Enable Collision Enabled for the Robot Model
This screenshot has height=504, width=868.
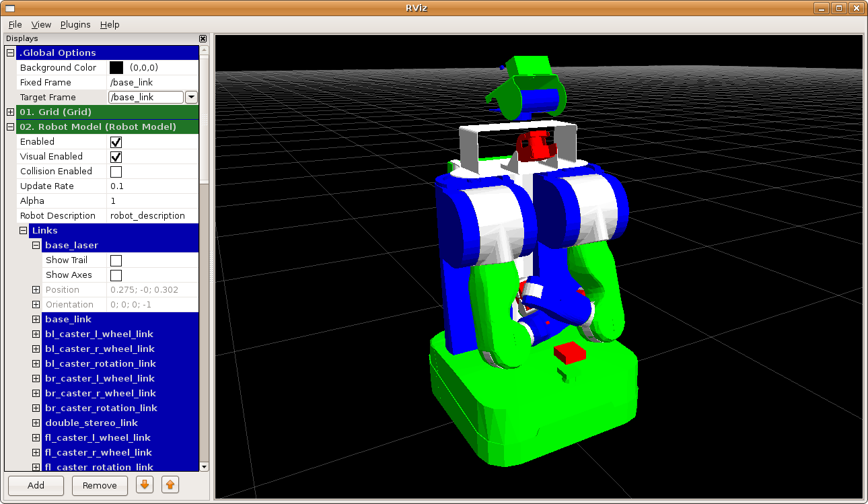(x=115, y=171)
